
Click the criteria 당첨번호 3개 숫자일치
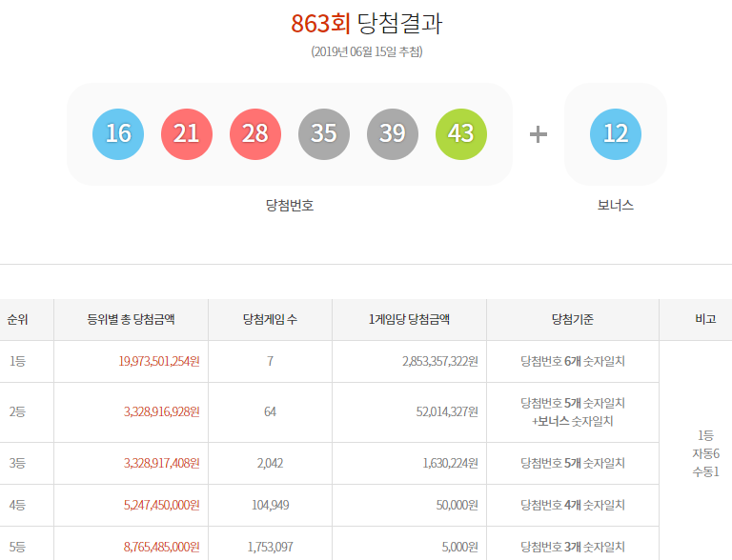coord(573,547)
